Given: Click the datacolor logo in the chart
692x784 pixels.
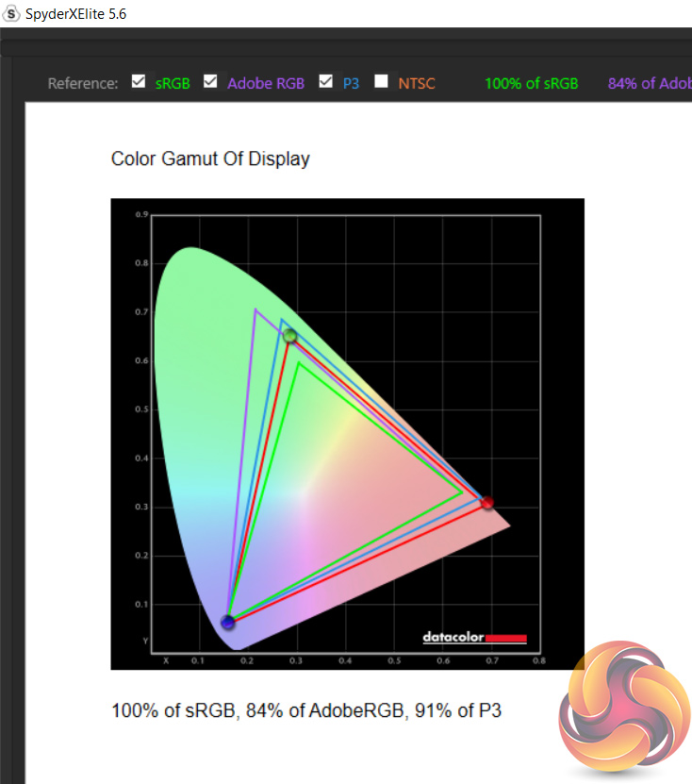Looking at the screenshot, I should click(474, 638).
